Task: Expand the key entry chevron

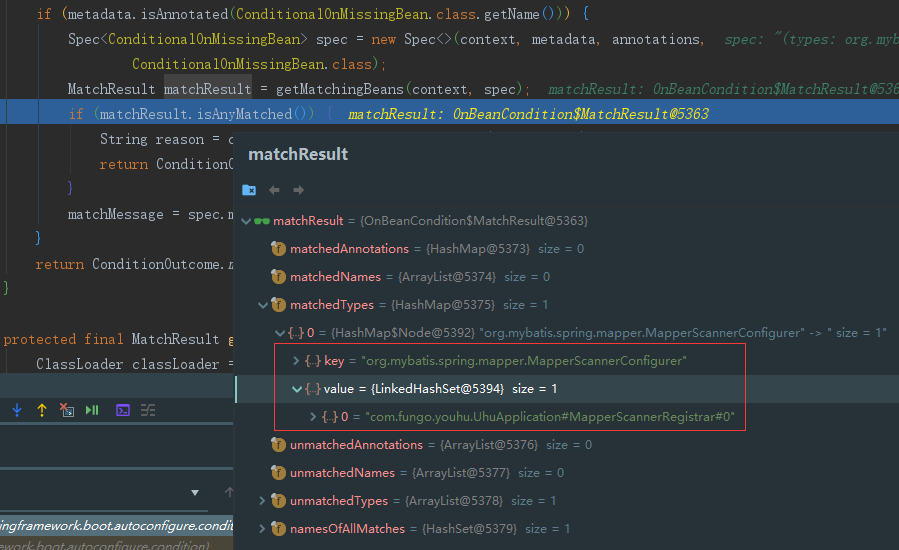Action: (296, 361)
